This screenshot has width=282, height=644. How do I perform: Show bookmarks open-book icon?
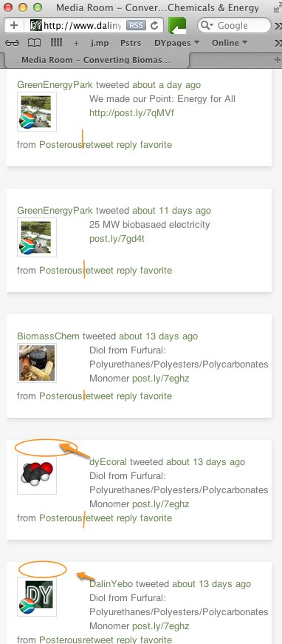[34, 43]
